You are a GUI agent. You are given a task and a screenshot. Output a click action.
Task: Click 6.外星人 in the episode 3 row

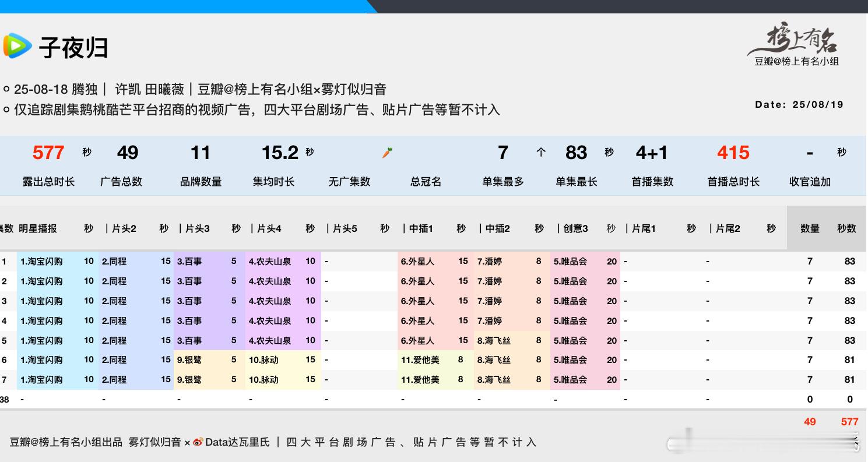pyautogui.click(x=417, y=301)
